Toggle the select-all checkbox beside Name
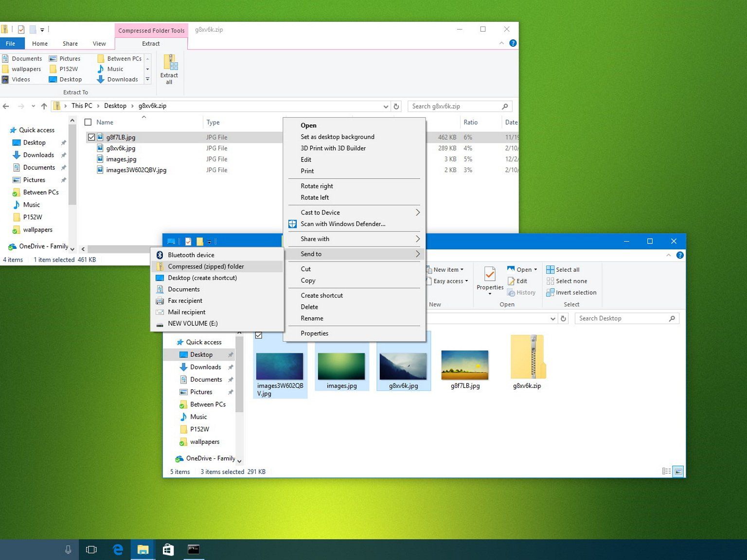The width and height of the screenshot is (747, 560). click(x=88, y=122)
